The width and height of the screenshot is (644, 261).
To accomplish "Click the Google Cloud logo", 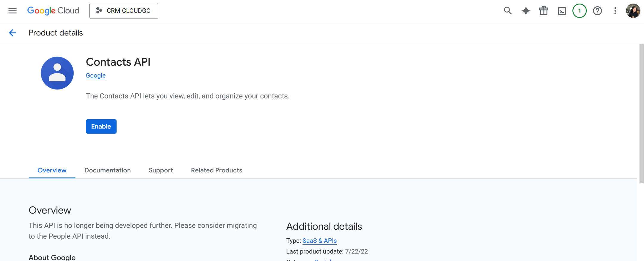I will (x=53, y=11).
